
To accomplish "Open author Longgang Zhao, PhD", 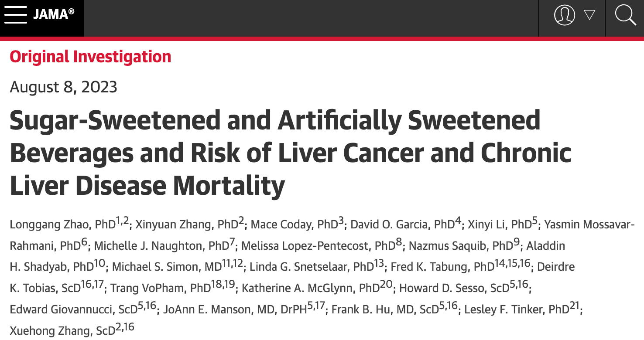I will [62, 224].
